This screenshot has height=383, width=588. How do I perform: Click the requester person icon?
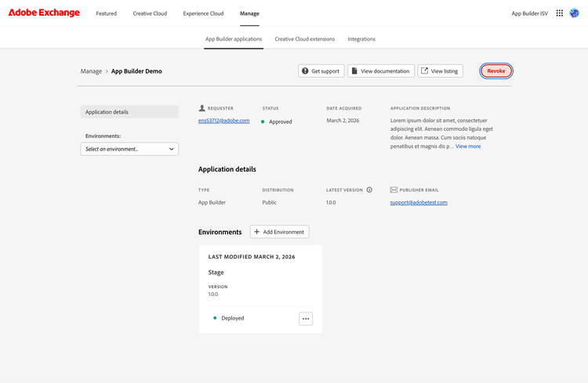201,108
